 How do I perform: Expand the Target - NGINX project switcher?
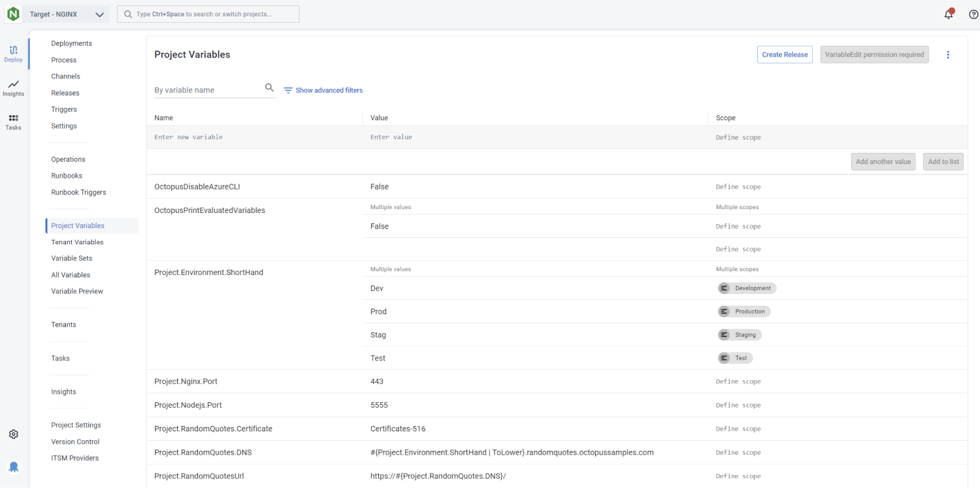click(67, 14)
